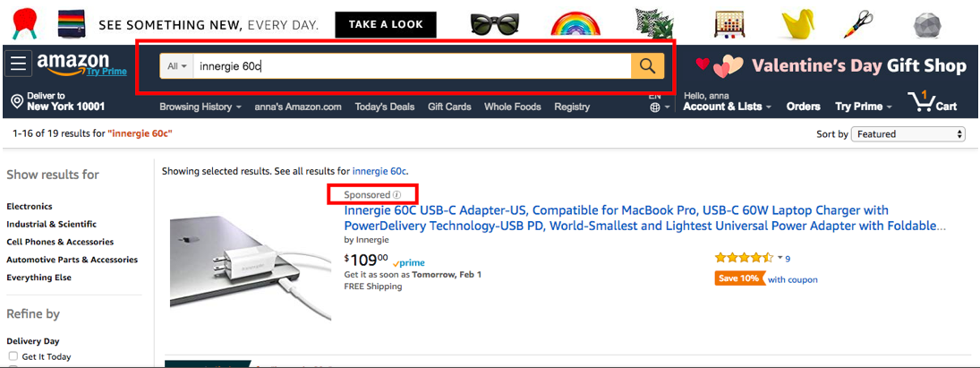Click the connect-four game banner image

pos(729,24)
